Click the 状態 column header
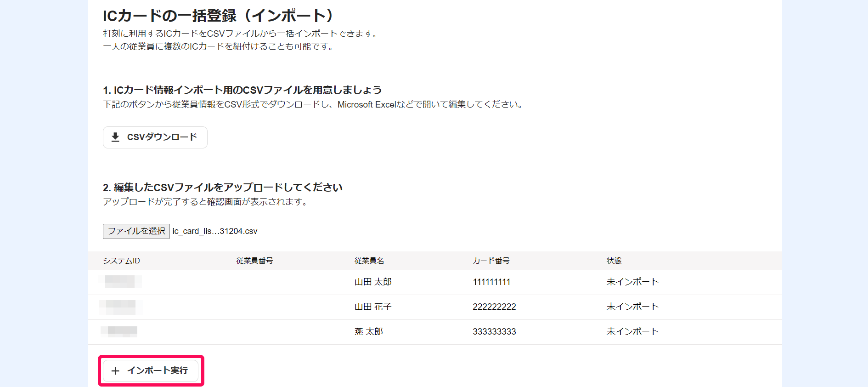868x387 pixels. click(x=614, y=261)
